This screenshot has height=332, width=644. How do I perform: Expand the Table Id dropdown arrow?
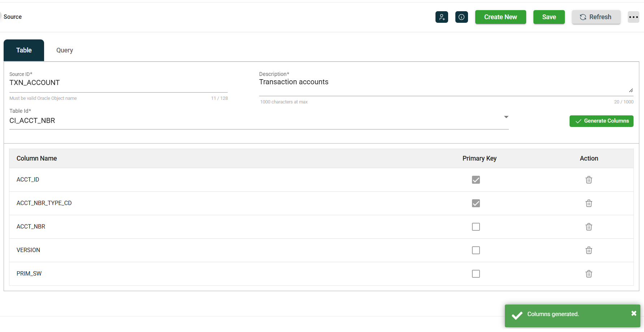tap(506, 117)
